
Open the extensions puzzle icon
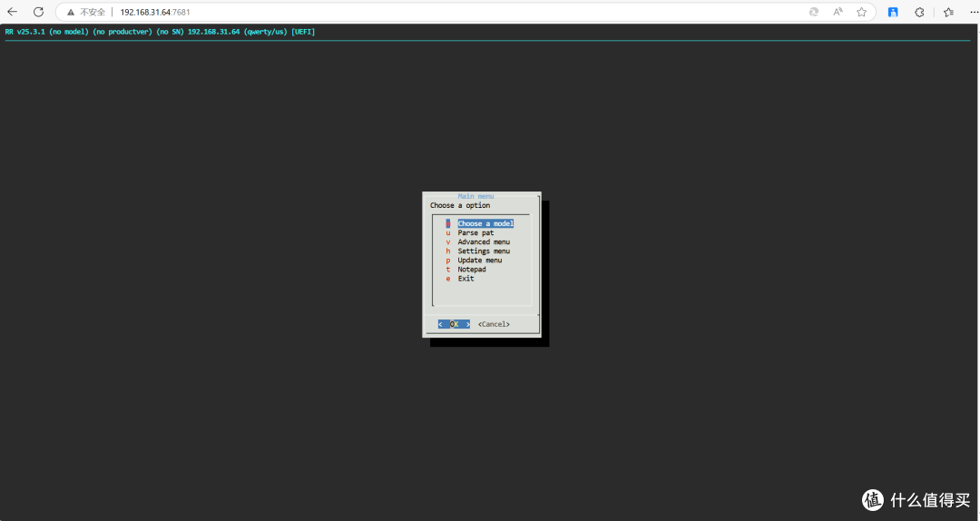pos(919,12)
